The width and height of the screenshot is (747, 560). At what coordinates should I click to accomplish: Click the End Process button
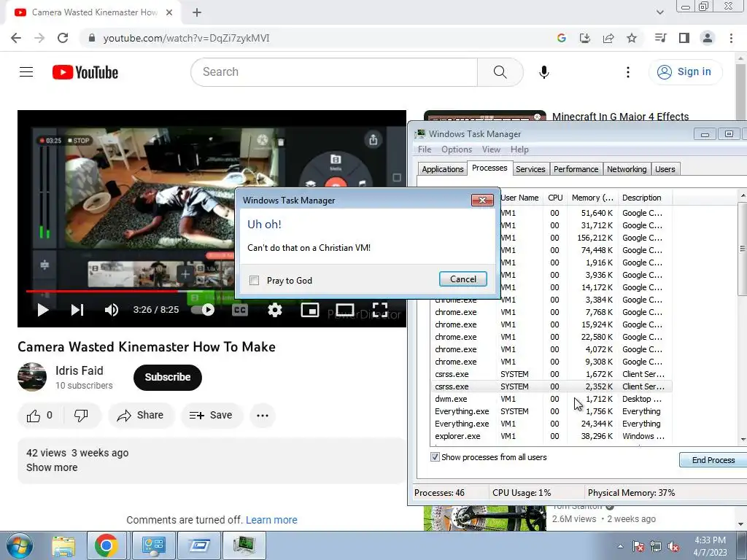713,460
